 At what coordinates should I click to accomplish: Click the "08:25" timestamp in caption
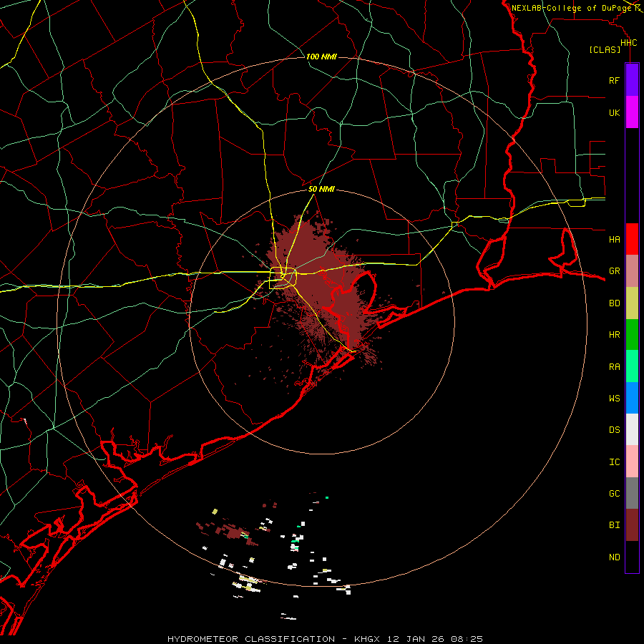point(466,639)
